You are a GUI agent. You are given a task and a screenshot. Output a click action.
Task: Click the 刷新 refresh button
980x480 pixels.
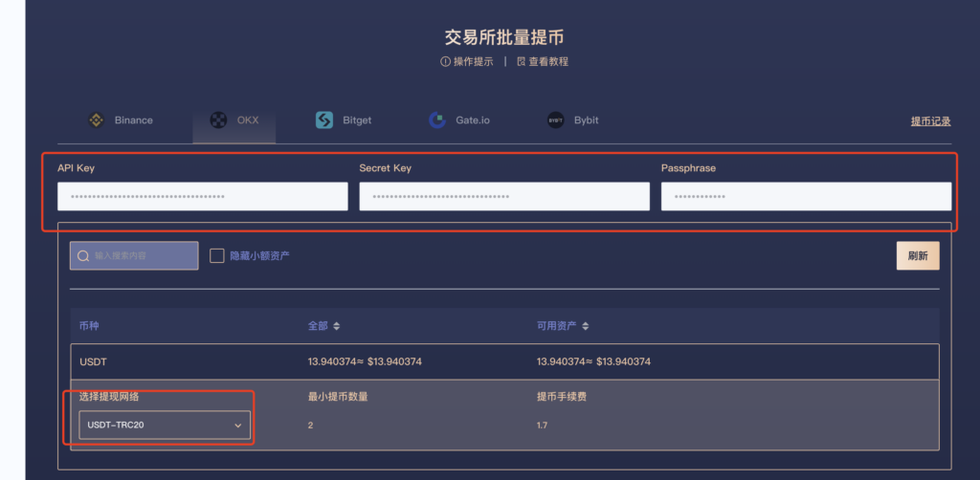918,256
